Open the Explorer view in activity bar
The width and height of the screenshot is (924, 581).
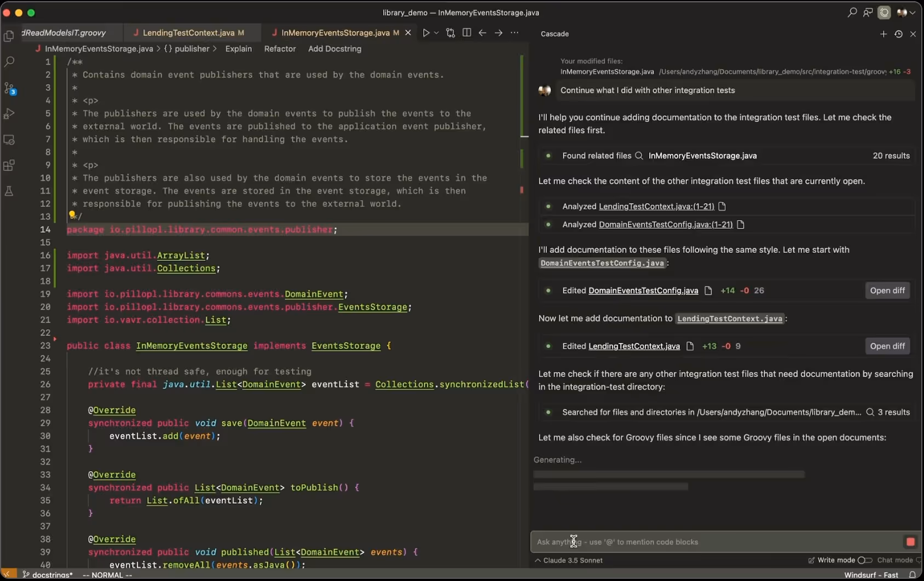(x=9, y=36)
